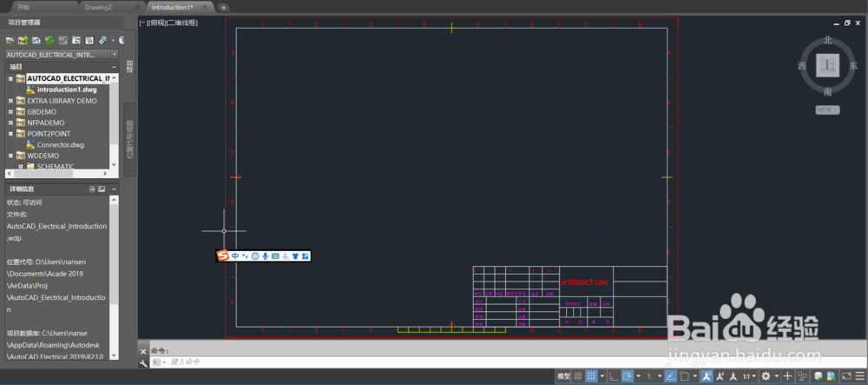Screen dimensions: 868x385
Task: Collapse the 项目 panel section
Action: coord(114,66)
